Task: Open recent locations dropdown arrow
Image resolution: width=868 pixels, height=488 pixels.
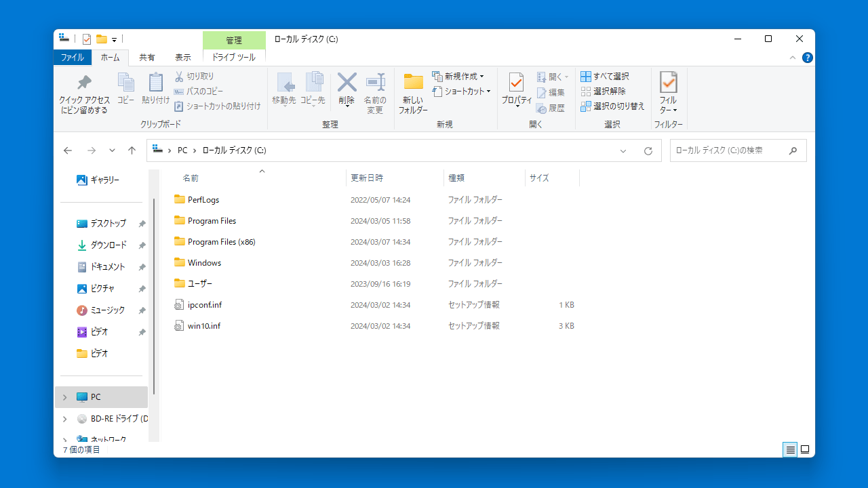Action: (112, 150)
